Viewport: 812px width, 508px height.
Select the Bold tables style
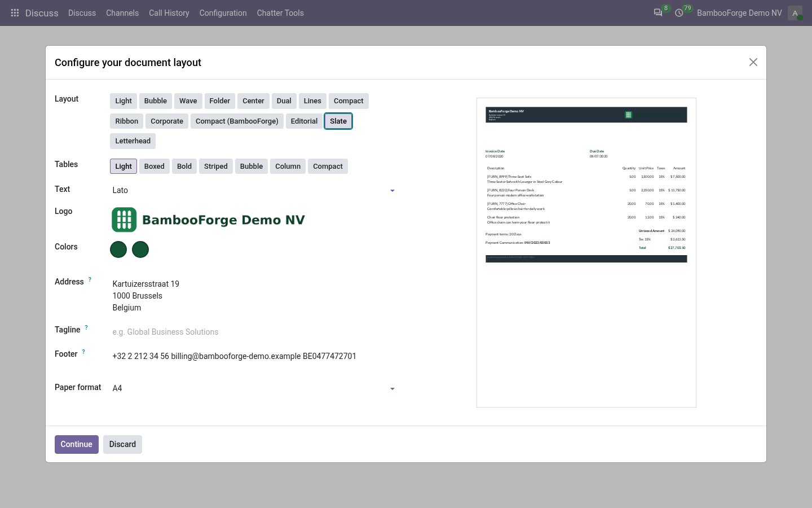184,167
